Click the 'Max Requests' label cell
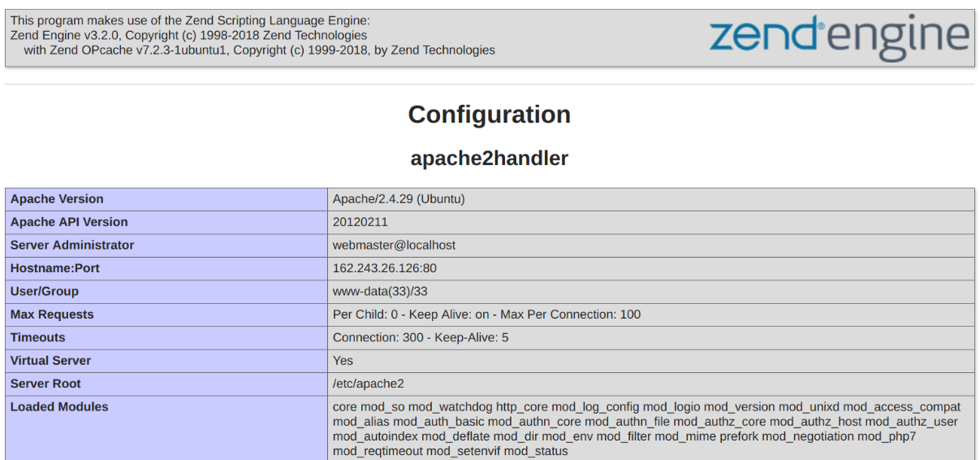 (166, 315)
